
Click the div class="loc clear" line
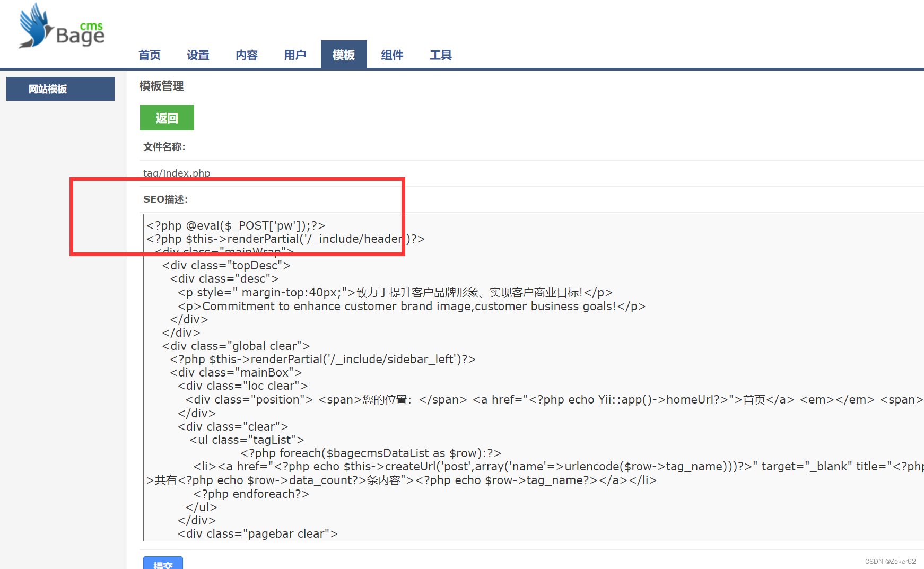243,386
